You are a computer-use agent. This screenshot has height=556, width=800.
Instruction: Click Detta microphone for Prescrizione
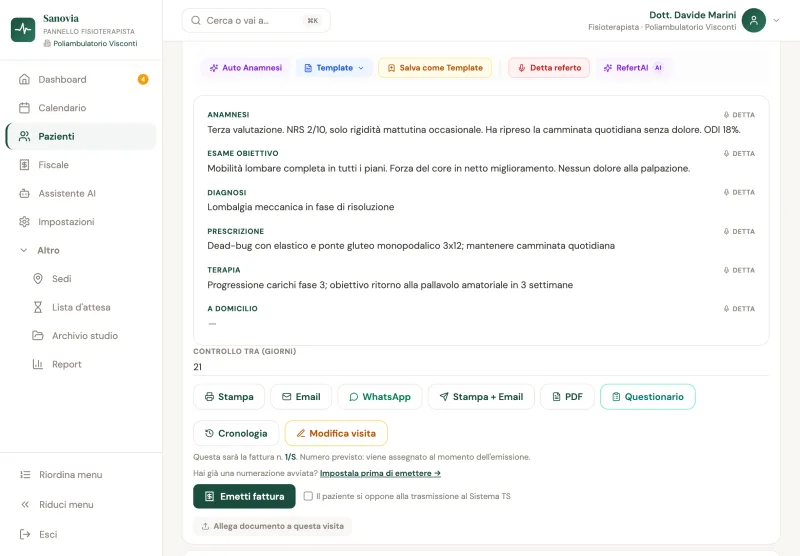739,232
